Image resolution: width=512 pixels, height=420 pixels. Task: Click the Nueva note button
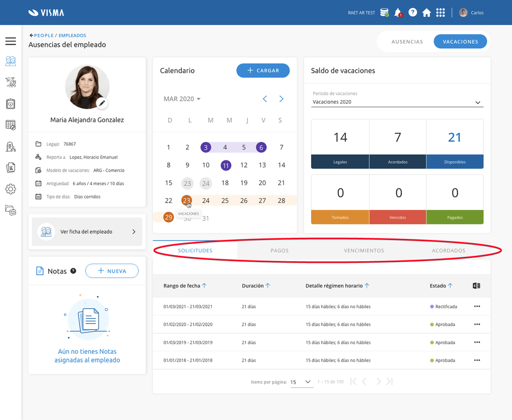pos(112,271)
